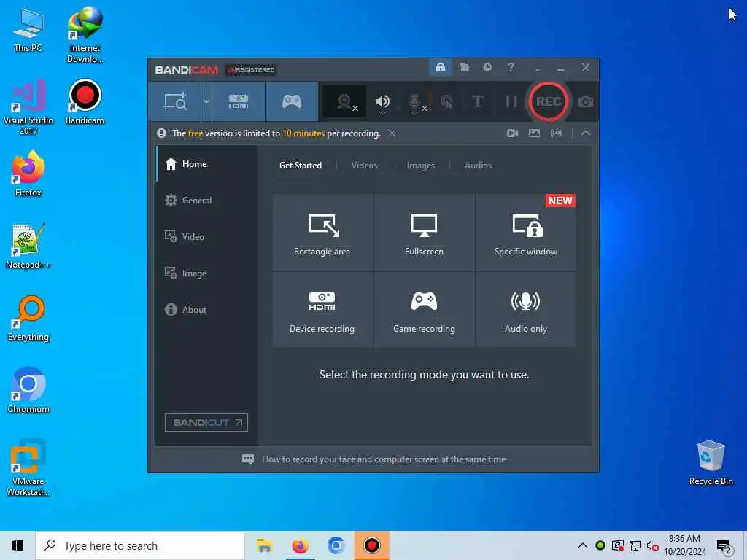This screenshot has width=747, height=560.
Task: Switch to the Images tab
Action: tap(420, 166)
